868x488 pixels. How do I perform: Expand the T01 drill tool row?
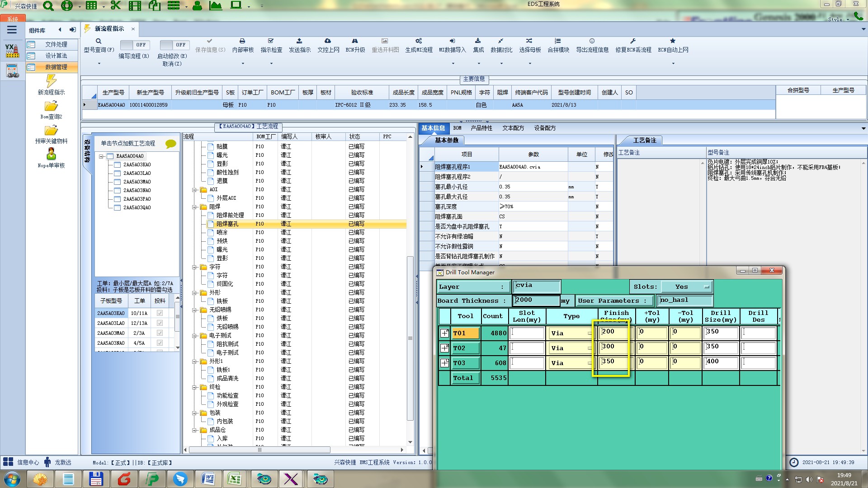445,333
